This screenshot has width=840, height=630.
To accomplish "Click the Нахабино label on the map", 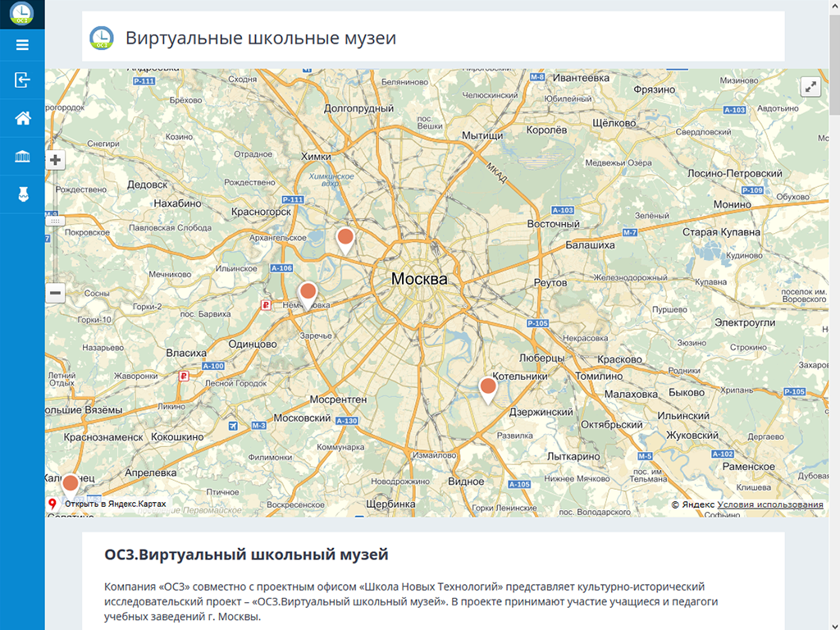I will click(x=177, y=203).
